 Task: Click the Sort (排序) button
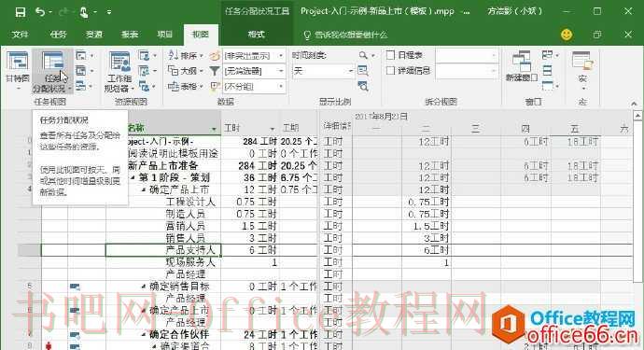[185, 55]
